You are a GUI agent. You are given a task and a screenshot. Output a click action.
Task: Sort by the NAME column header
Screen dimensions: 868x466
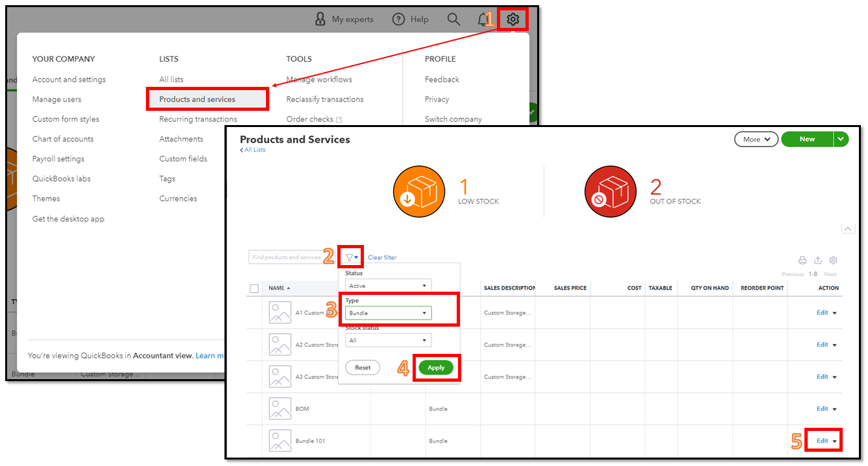click(280, 288)
